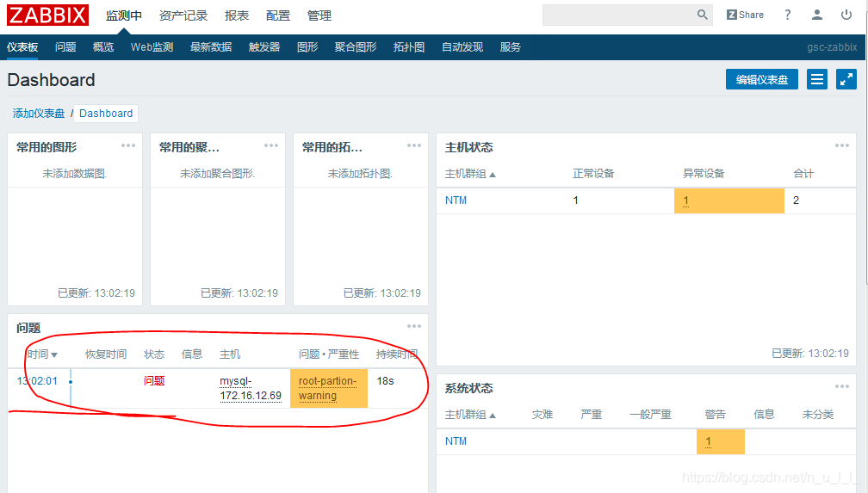Click the 问题 status text in problem row
This screenshot has width=868, height=493.
coord(154,380)
